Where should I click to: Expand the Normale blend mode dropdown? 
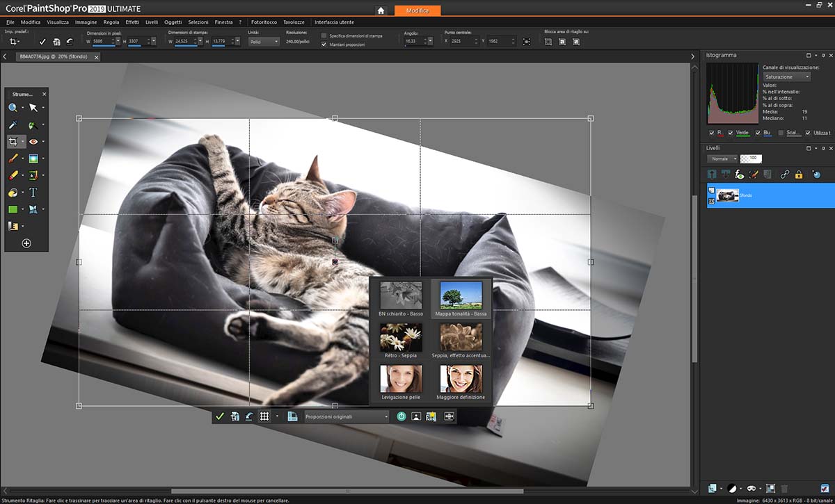pyautogui.click(x=724, y=158)
